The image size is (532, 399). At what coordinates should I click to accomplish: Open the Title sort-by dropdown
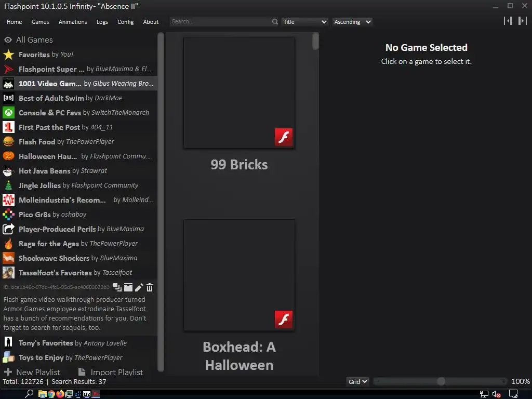(x=304, y=22)
